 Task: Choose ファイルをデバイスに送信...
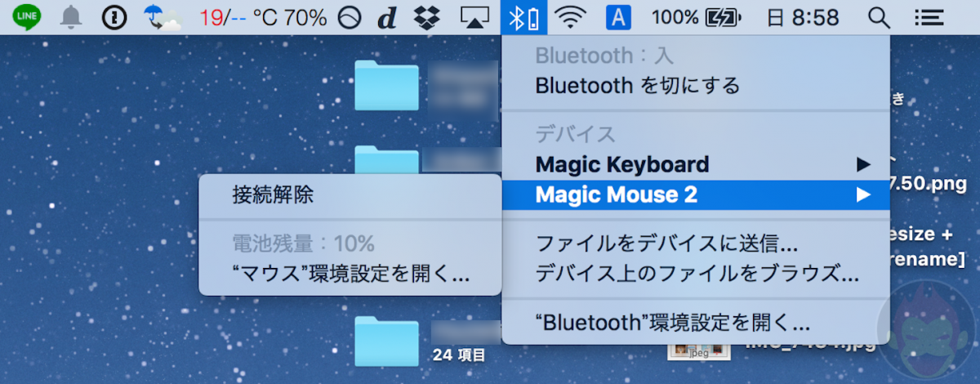click(x=694, y=244)
